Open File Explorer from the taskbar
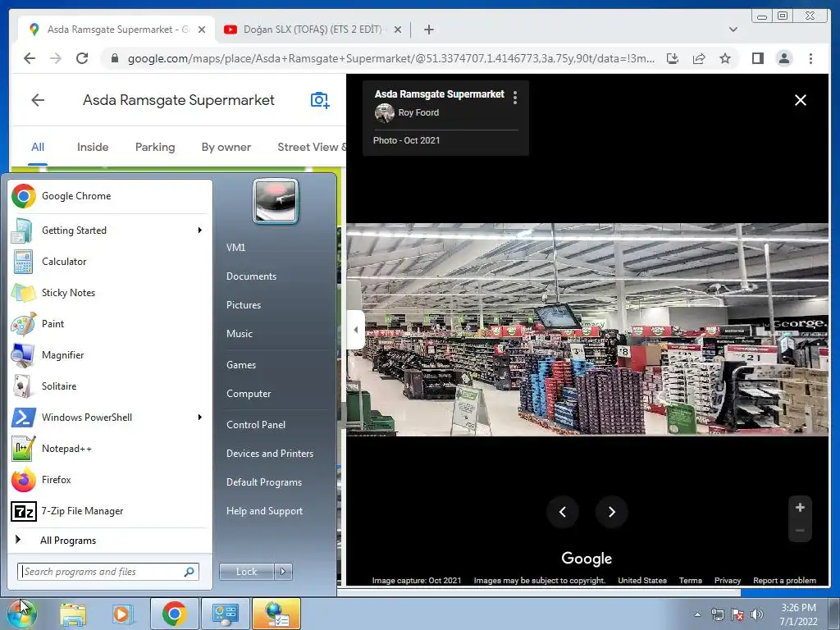 pos(73,614)
